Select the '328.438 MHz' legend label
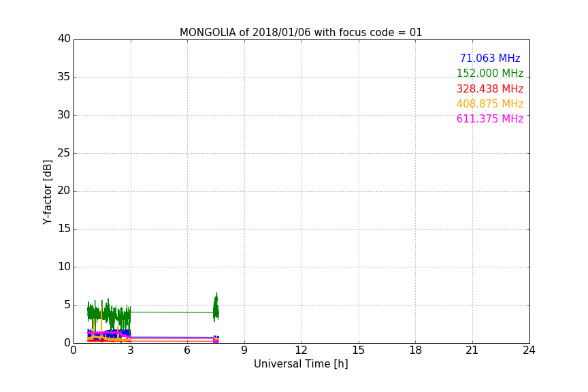 point(490,88)
